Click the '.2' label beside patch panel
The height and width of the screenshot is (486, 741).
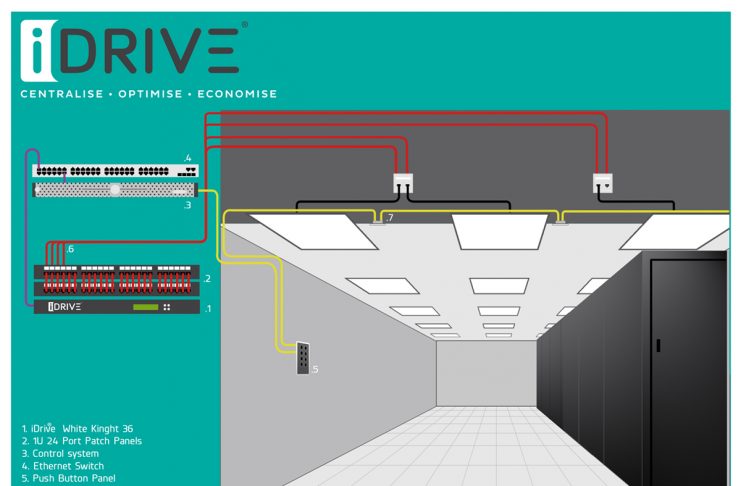coord(207,278)
